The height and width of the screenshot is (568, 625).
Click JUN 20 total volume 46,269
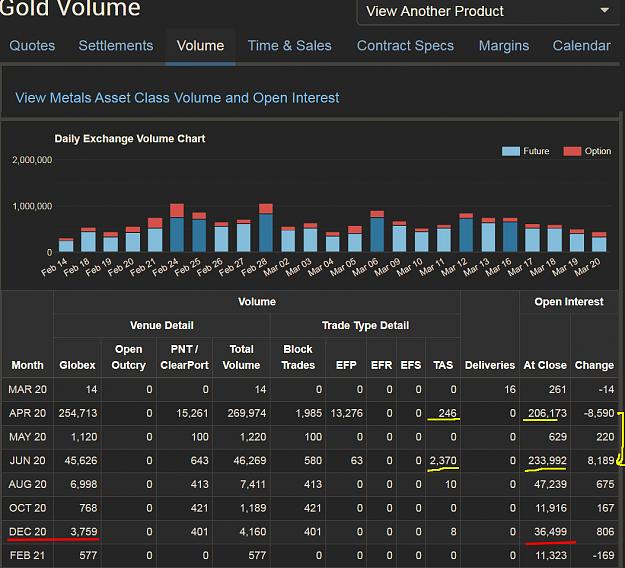pyautogui.click(x=250, y=460)
